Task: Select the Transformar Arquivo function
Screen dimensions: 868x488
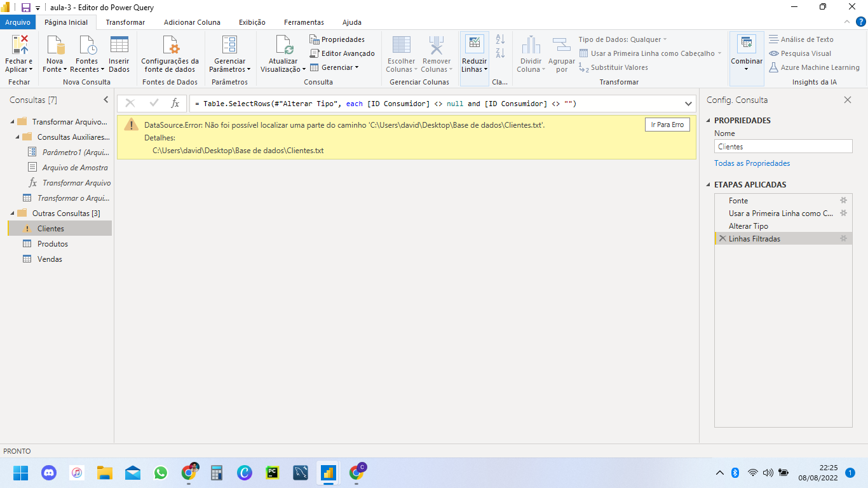Action: pyautogui.click(x=69, y=183)
